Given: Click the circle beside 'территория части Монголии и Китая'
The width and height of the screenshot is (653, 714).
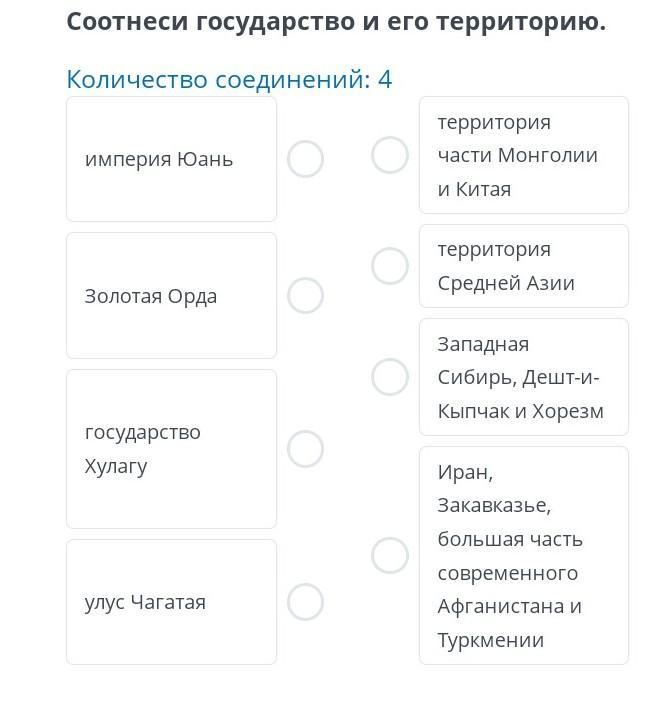Looking at the screenshot, I should point(390,155).
